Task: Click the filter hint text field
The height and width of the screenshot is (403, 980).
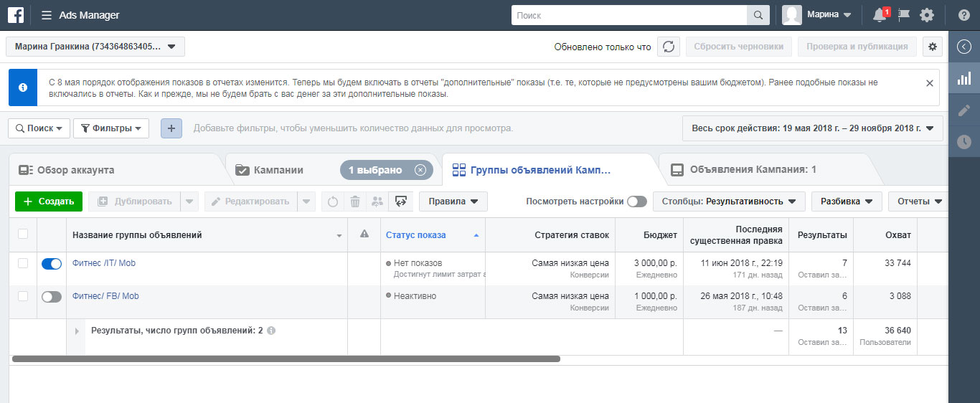Action: coord(353,128)
